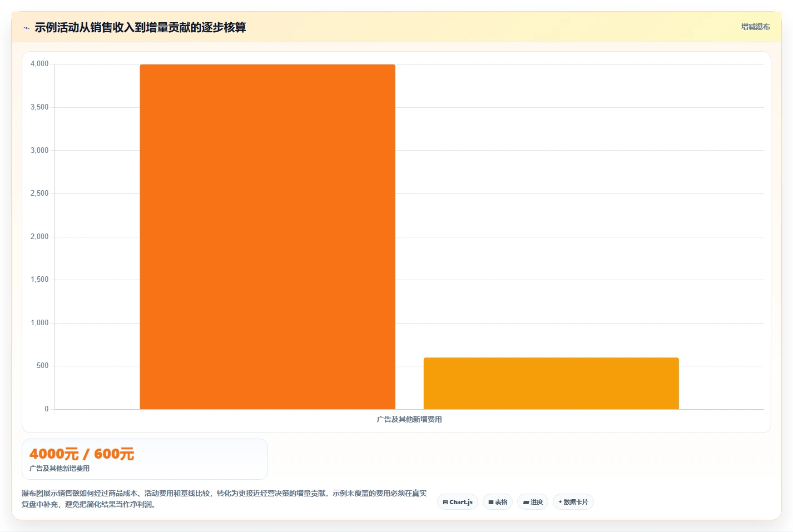Select the tall orange 4000 bar
This screenshot has height=532, width=793.
coord(267,237)
